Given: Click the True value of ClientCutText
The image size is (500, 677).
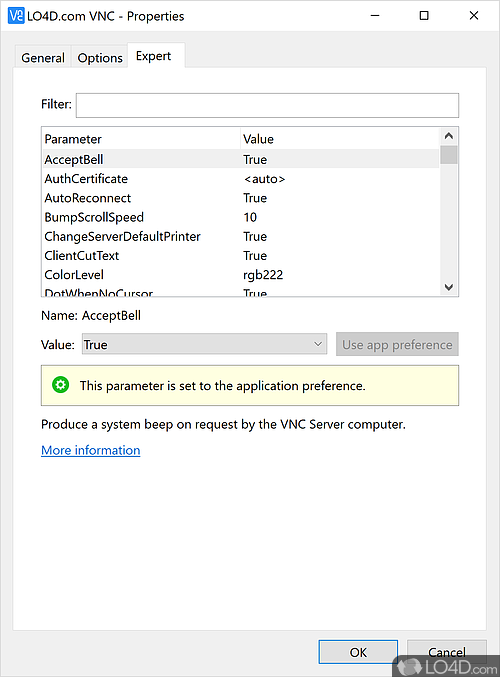Looking at the screenshot, I should 255,256.
